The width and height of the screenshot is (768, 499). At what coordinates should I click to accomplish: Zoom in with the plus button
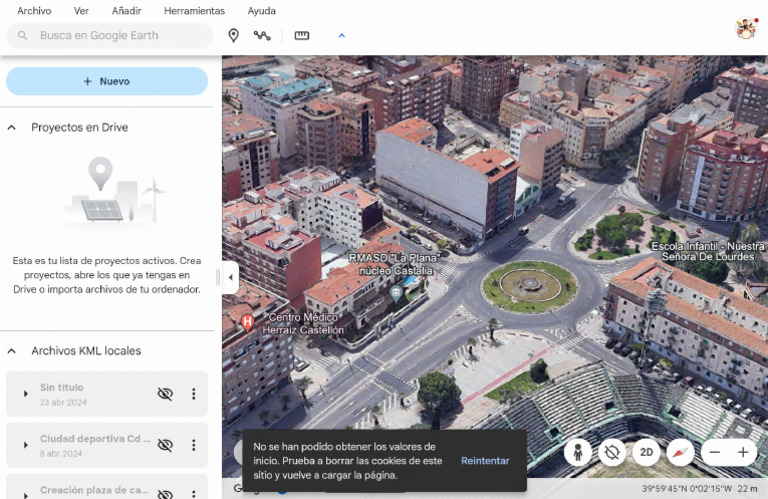743,452
